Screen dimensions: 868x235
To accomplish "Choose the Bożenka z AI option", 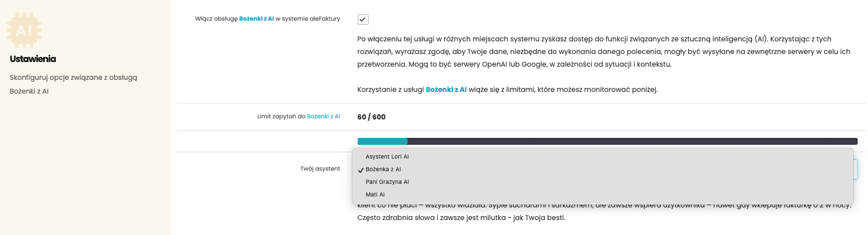I will [383, 169].
